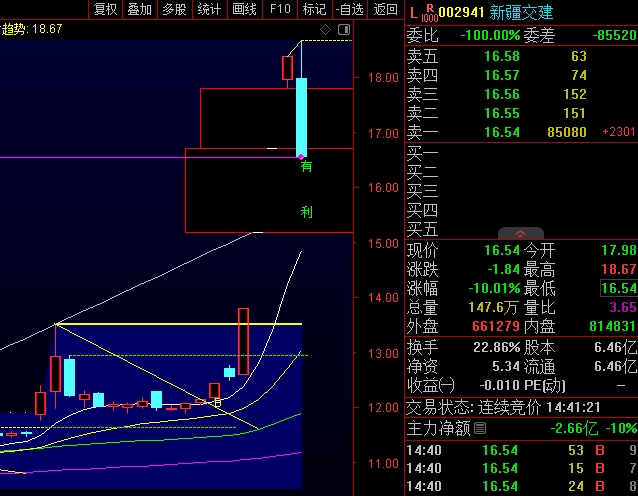Viewport: 638px width, 496px height.
Task: Click the boxed 最低 value 16.54
Action: (619, 288)
